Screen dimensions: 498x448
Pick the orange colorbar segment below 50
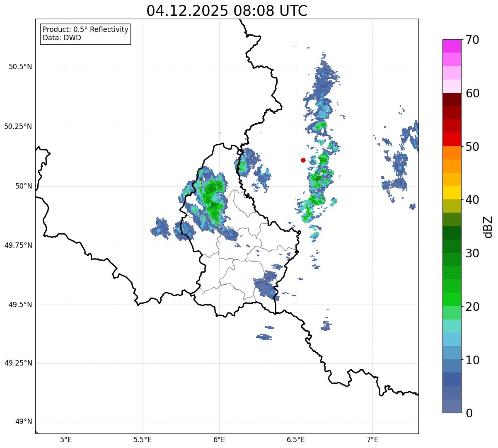click(452, 153)
